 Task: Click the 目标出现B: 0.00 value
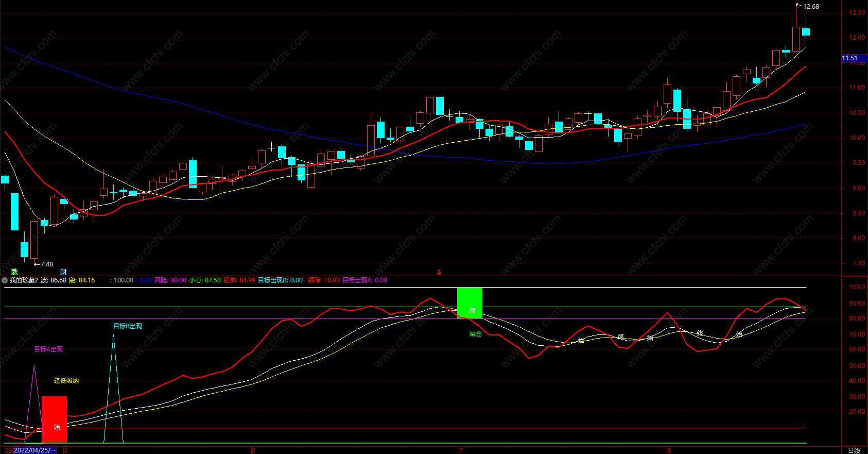(280, 280)
